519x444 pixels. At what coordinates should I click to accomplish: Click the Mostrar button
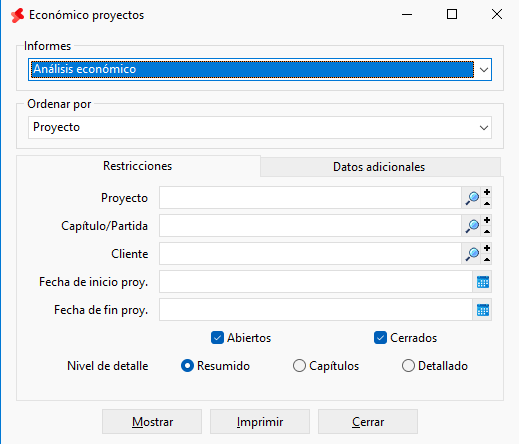point(152,422)
